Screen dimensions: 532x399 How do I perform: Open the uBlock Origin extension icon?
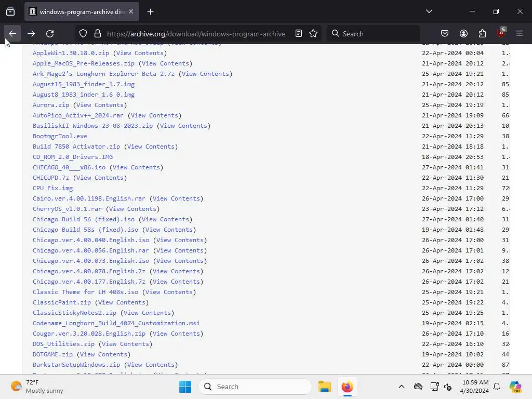[501, 33]
